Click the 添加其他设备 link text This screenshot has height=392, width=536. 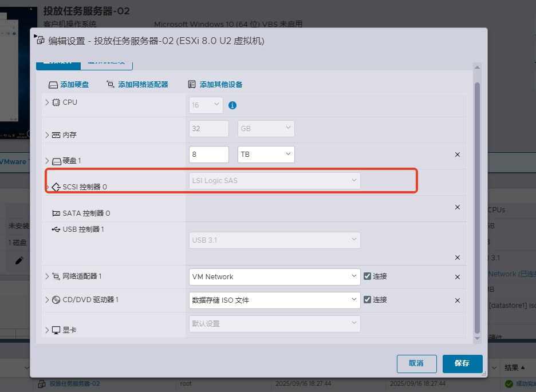(x=221, y=85)
